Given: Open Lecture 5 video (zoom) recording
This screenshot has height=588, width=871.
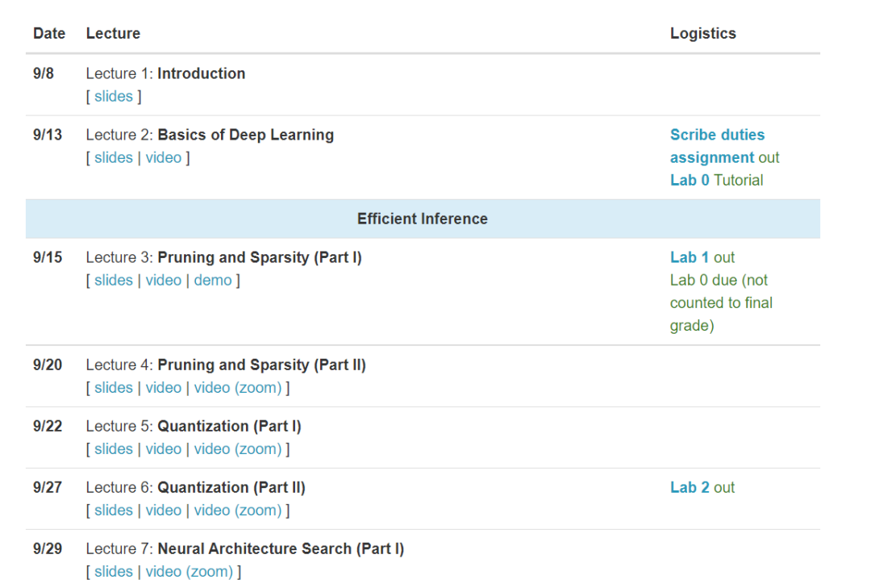Looking at the screenshot, I should coord(238,448).
